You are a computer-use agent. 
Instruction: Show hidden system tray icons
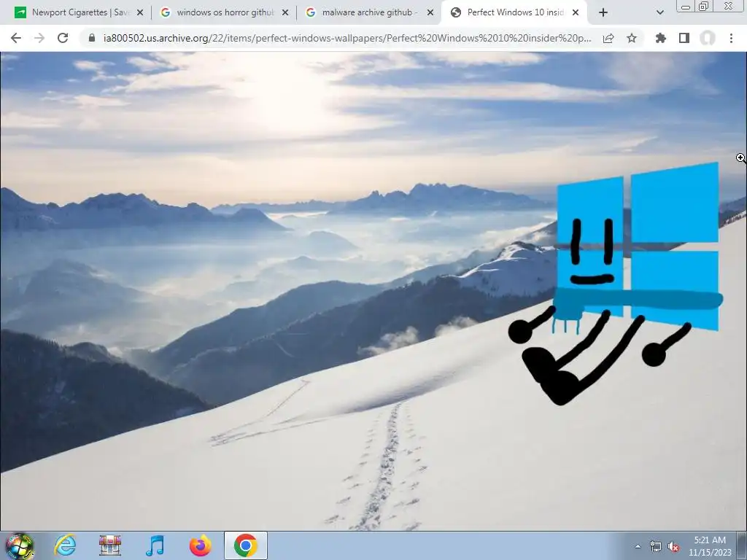[x=638, y=546]
